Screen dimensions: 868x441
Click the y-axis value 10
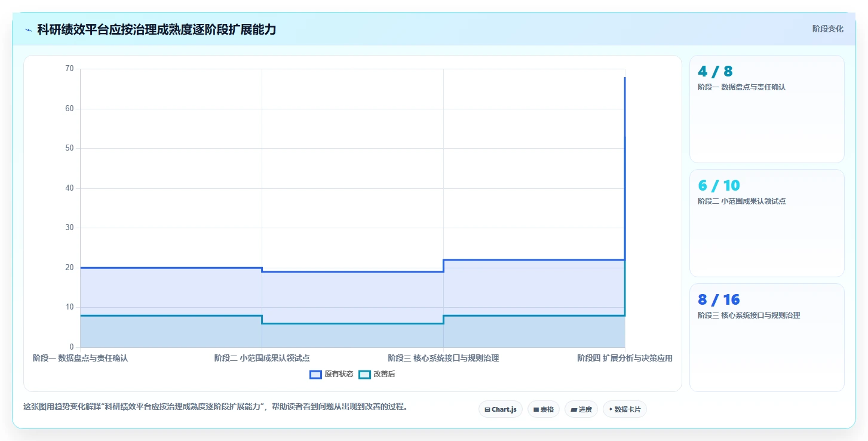point(69,307)
